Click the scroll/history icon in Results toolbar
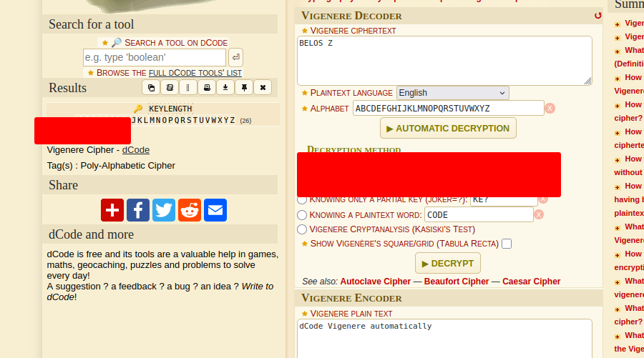 pyautogui.click(x=170, y=87)
